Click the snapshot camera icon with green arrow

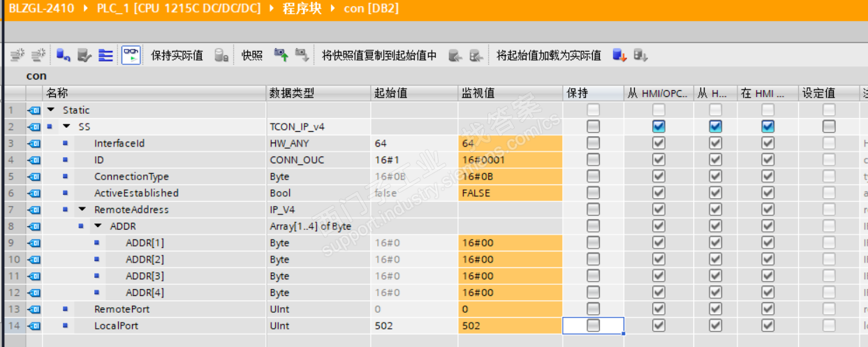point(281,55)
